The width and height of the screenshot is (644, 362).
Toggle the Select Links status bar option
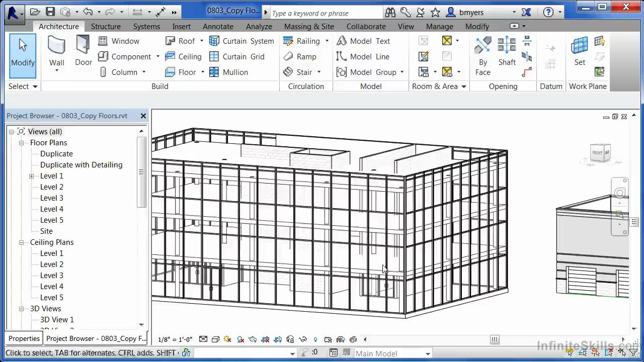[x=570, y=353]
